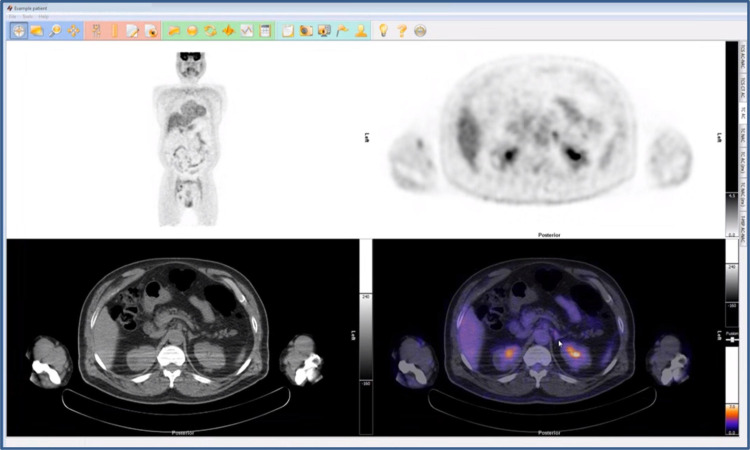750x450 pixels.
Task: Open the line graph profile tool
Action: (246, 31)
